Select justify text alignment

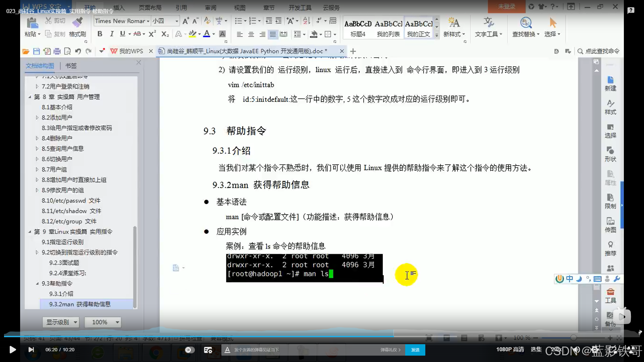click(273, 34)
